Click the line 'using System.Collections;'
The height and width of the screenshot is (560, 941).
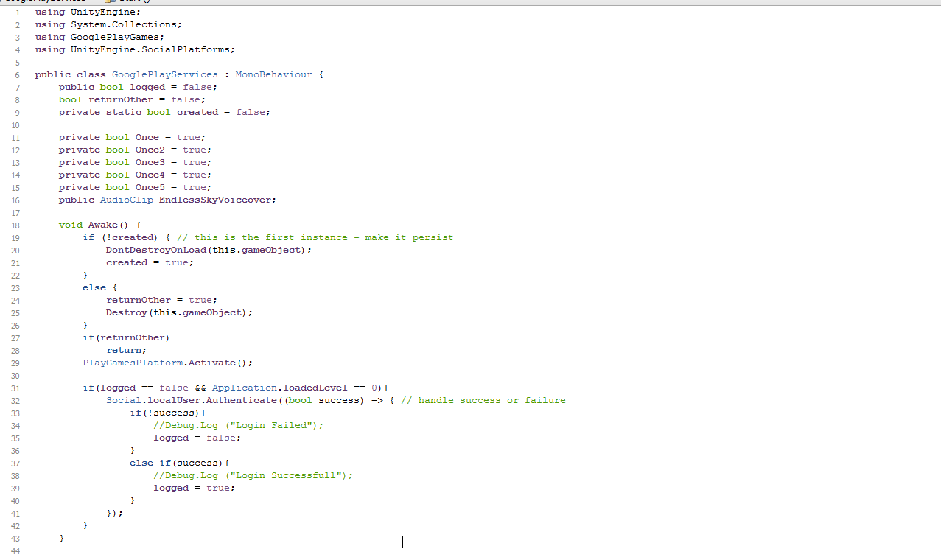tap(108, 24)
